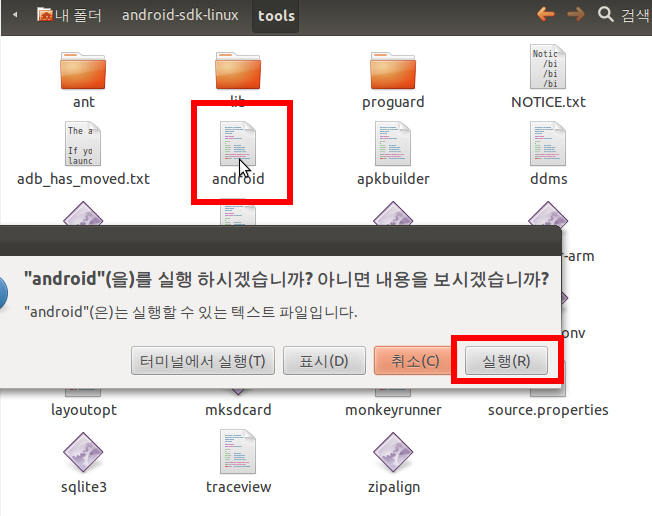Click the traceview file label
The image size is (652, 516).
coord(239,487)
